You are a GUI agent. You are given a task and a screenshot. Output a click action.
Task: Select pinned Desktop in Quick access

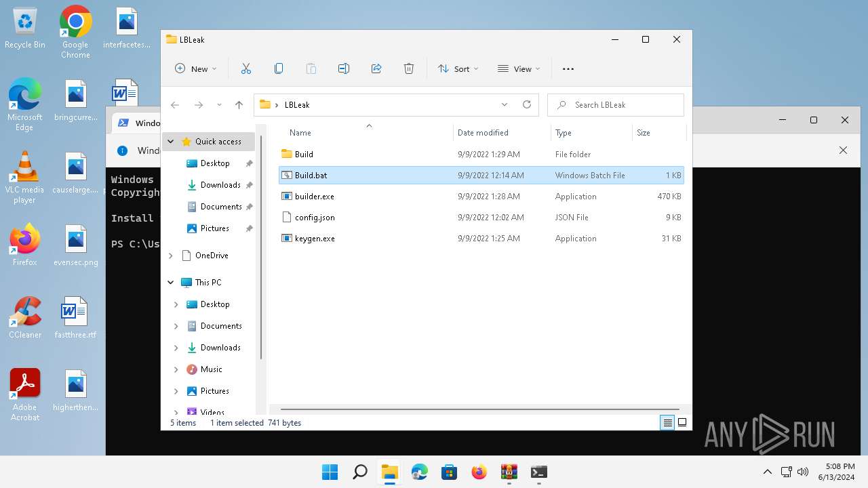[214, 163]
